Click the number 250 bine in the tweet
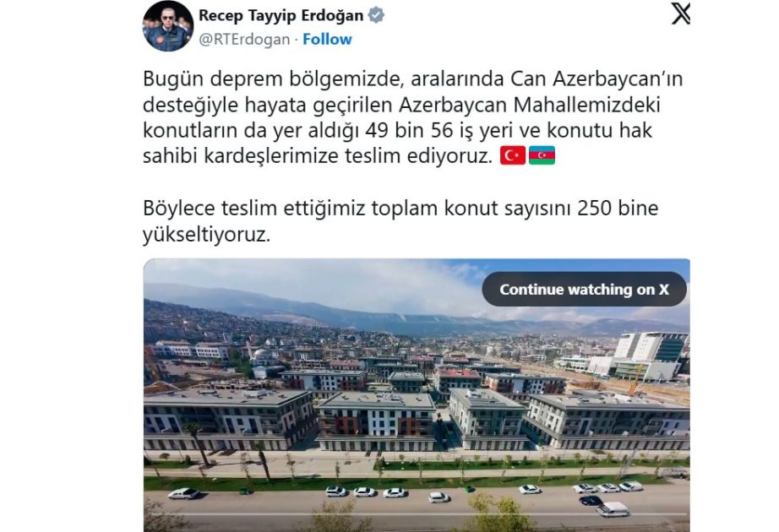This screenshot has width=779, height=532. click(618, 208)
